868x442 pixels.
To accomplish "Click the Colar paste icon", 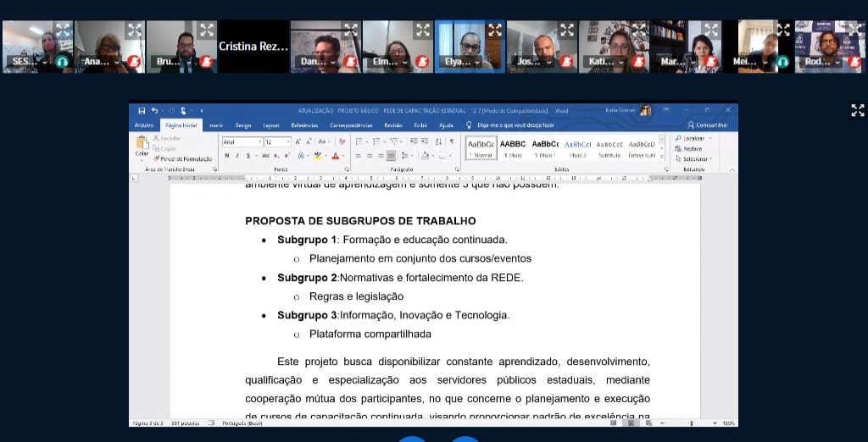I will coord(142,145).
